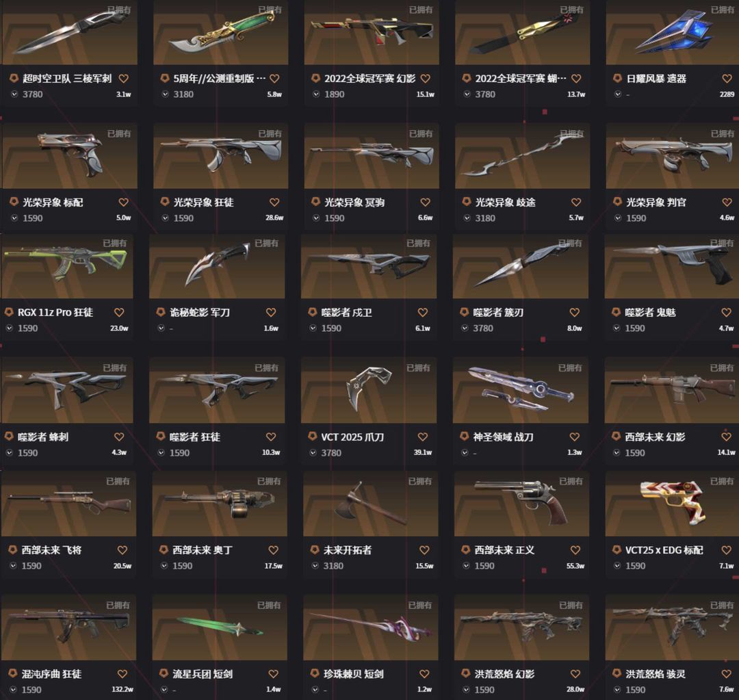Click the emblem icon beside RGX 11z Pro 狂徒
The width and height of the screenshot is (739, 700).
(9, 312)
